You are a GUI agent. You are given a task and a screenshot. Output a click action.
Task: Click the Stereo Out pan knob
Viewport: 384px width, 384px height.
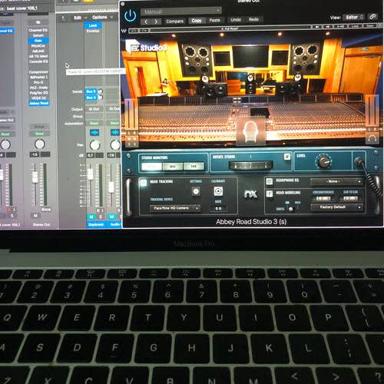(39, 144)
